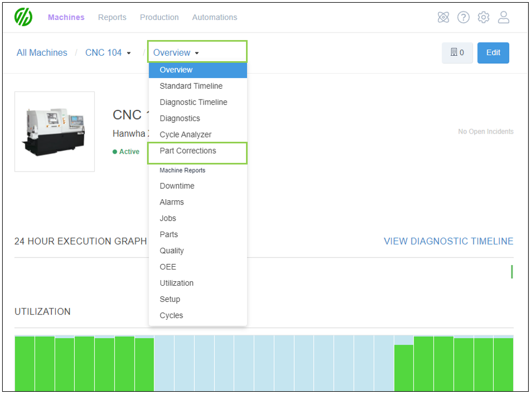The image size is (532, 395).
Task: Choose OEE machine report
Action: [198, 267]
